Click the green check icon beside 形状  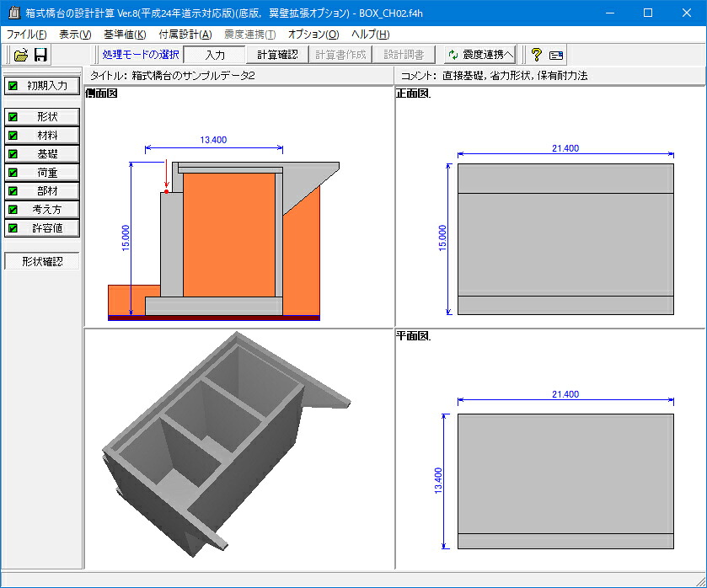[x=13, y=117]
